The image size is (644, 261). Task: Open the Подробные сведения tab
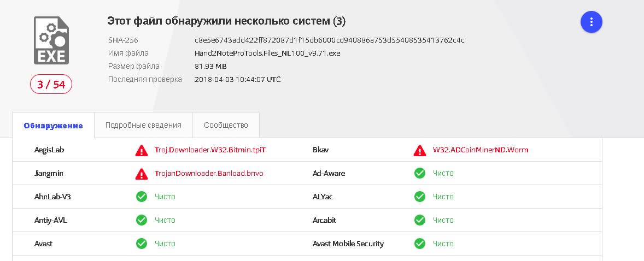tap(143, 125)
